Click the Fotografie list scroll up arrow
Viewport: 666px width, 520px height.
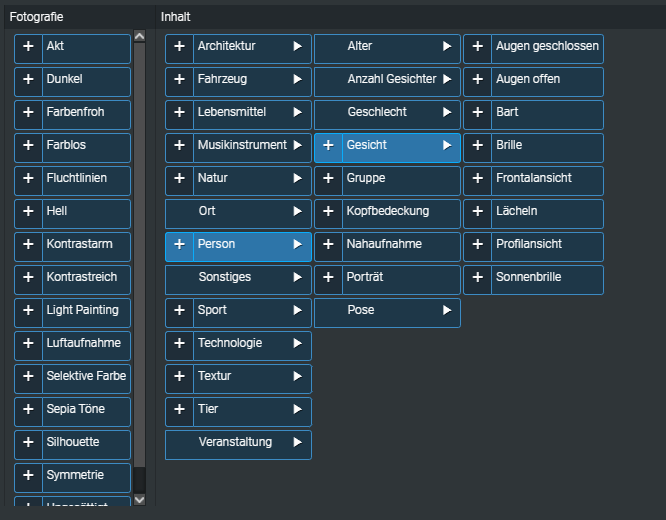(x=139, y=37)
